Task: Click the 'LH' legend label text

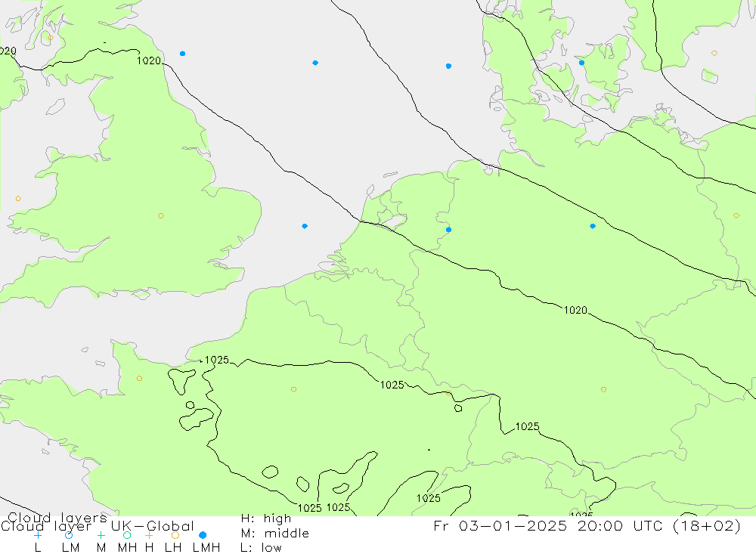Action: (173, 548)
